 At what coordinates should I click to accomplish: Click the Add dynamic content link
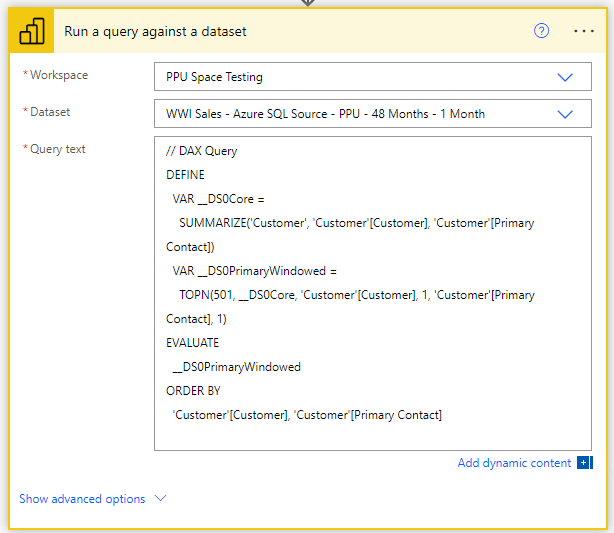[514, 463]
